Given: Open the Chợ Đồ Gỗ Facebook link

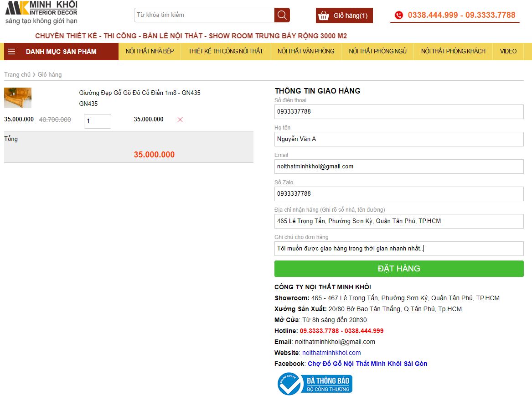Looking at the screenshot, I should (x=367, y=364).
